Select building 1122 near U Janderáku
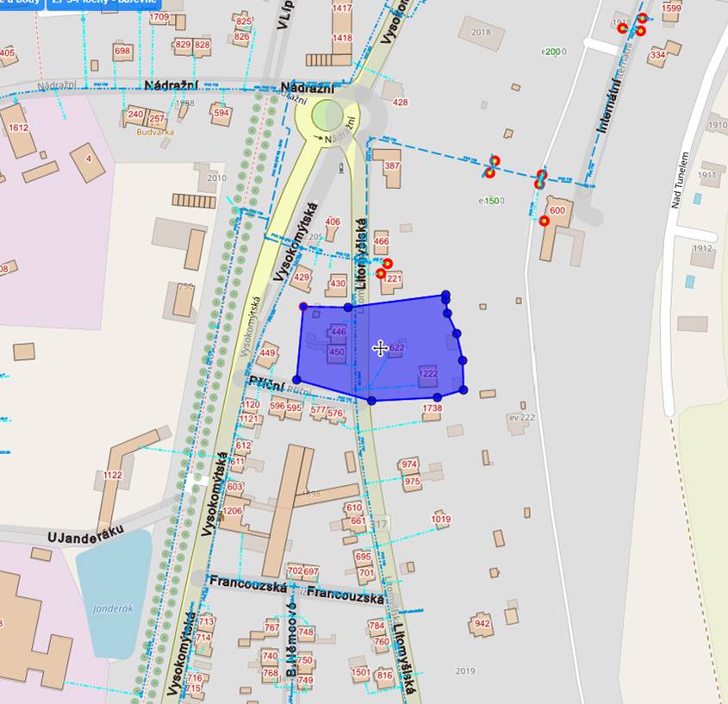This screenshot has width=728, height=704. pyautogui.click(x=113, y=475)
